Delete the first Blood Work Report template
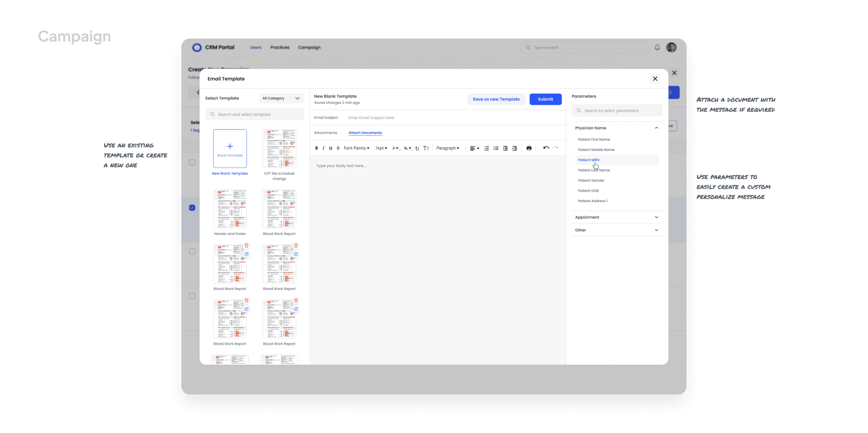 tap(247, 246)
